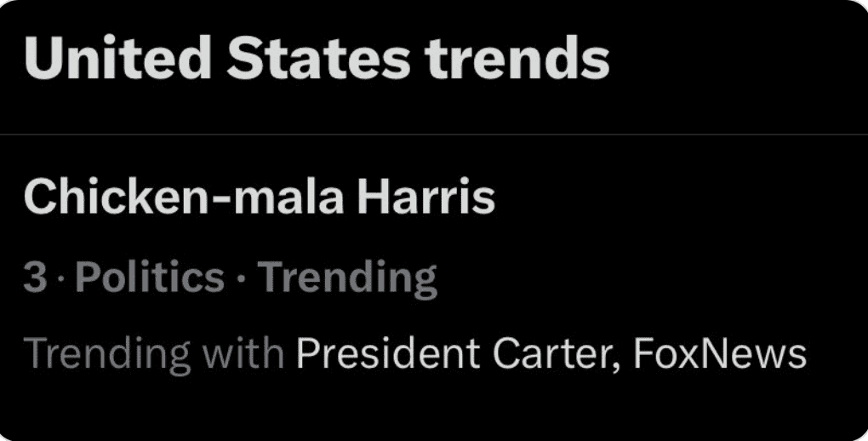
Task: Click the rank number 3
Action: tap(35, 278)
